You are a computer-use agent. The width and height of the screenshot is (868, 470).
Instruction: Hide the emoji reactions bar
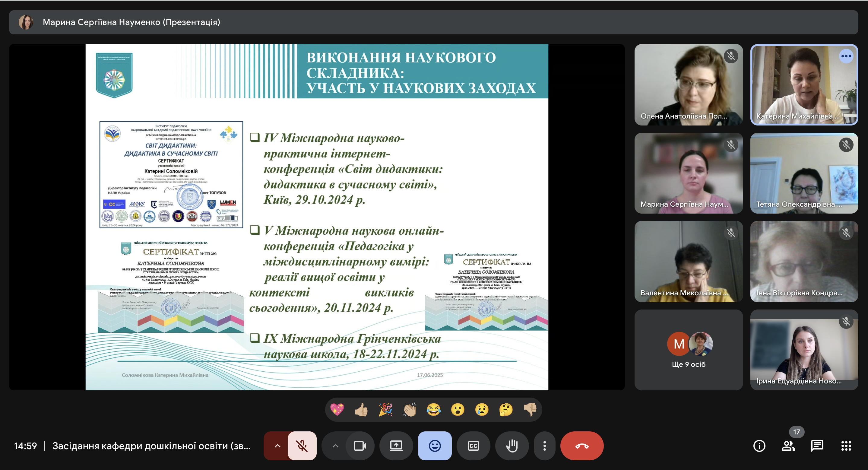(435, 446)
